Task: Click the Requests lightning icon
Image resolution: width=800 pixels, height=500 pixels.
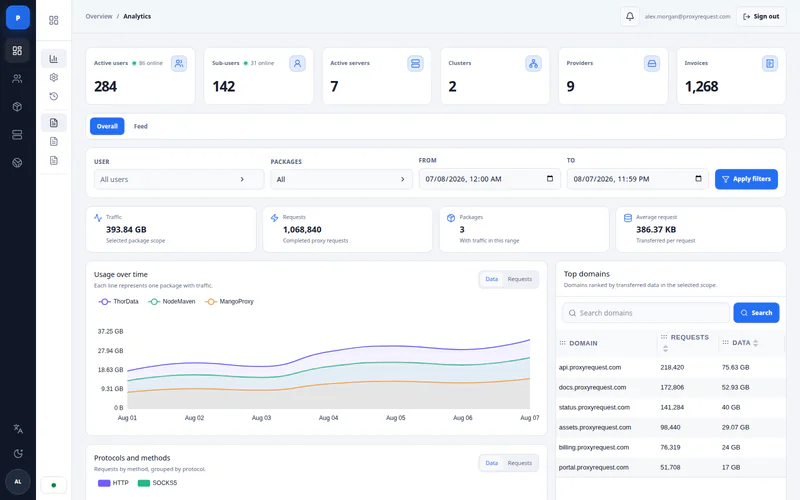Action: [x=274, y=218]
